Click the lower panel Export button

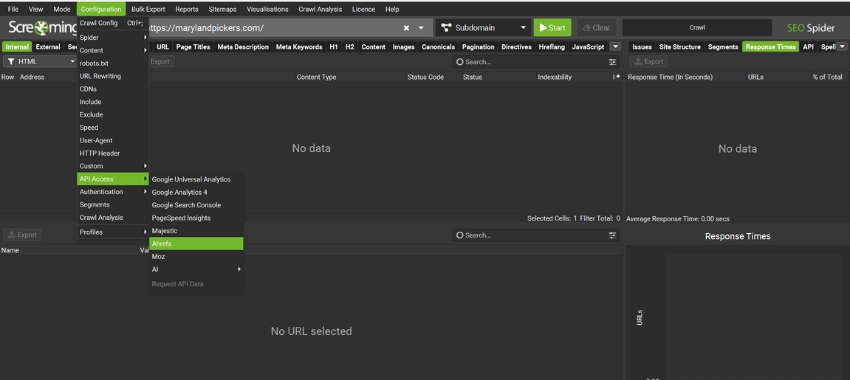pos(22,235)
